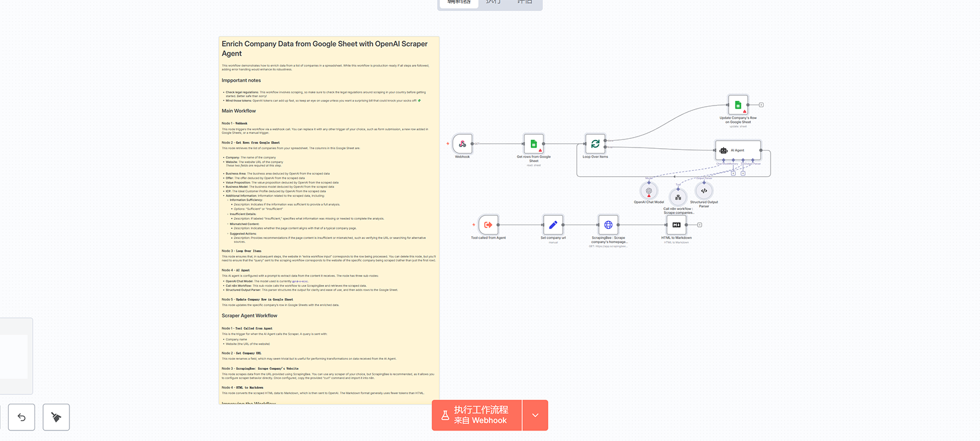Click the 执行工作流程 来自 Webhook button

point(477,415)
